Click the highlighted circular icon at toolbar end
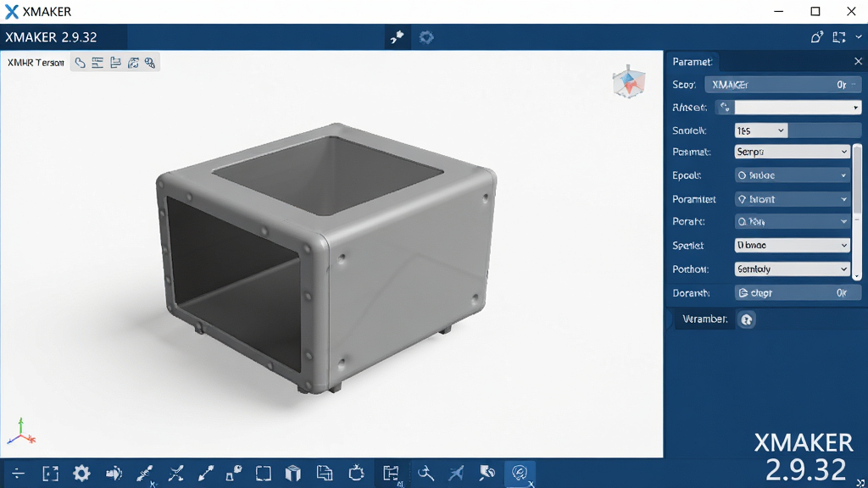This screenshot has height=488, width=868. (x=520, y=473)
